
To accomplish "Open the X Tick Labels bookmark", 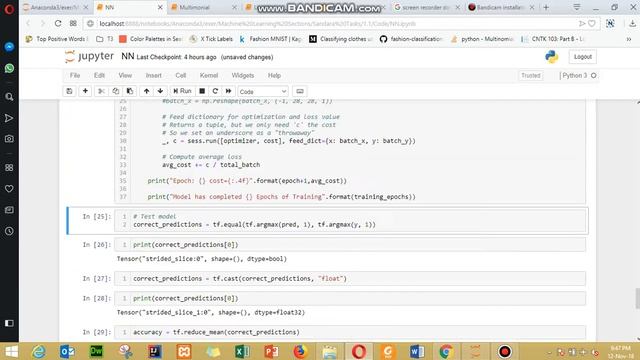I will pyautogui.click(x=211, y=39).
